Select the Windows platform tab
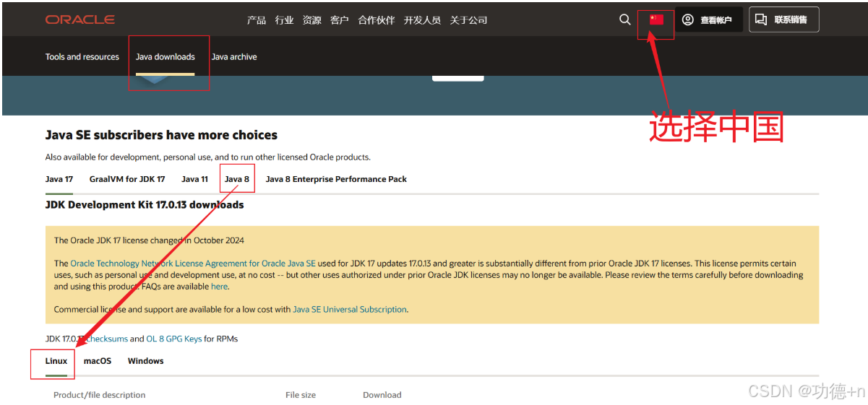The width and height of the screenshot is (868, 405). (146, 361)
